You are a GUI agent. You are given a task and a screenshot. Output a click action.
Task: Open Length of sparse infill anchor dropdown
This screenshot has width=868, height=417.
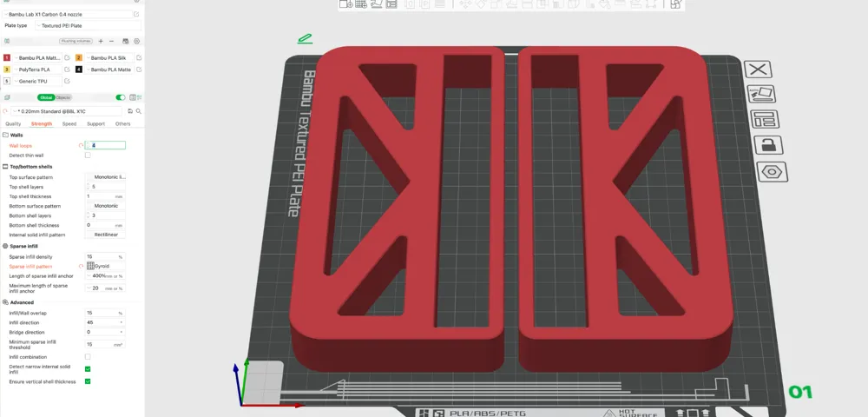105,275
